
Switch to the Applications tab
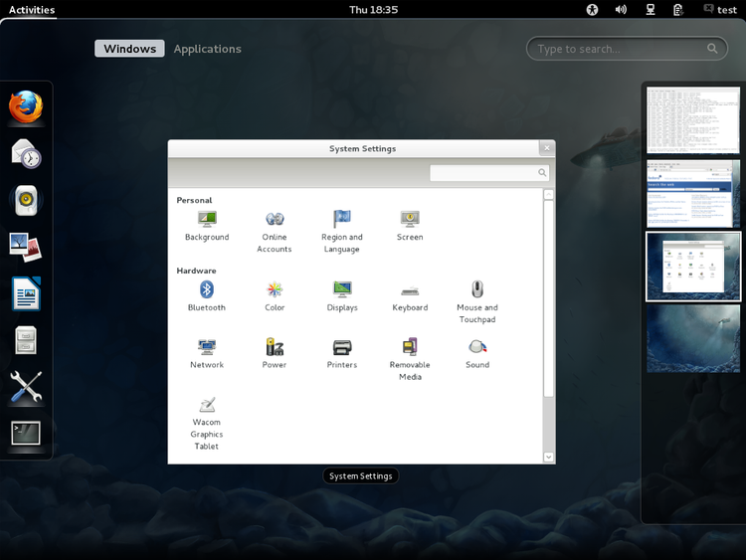point(207,49)
